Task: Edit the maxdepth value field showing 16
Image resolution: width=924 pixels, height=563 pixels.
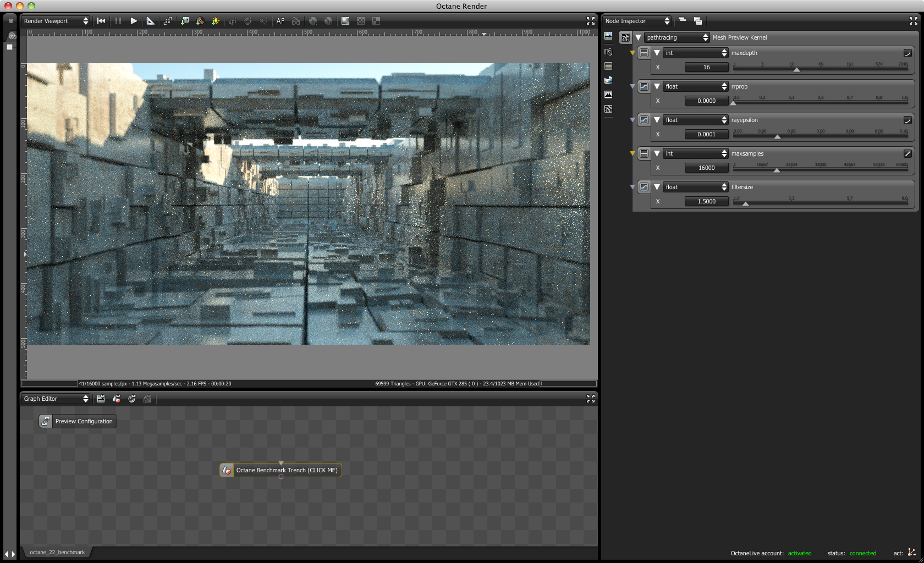Action: pyautogui.click(x=707, y=67)
